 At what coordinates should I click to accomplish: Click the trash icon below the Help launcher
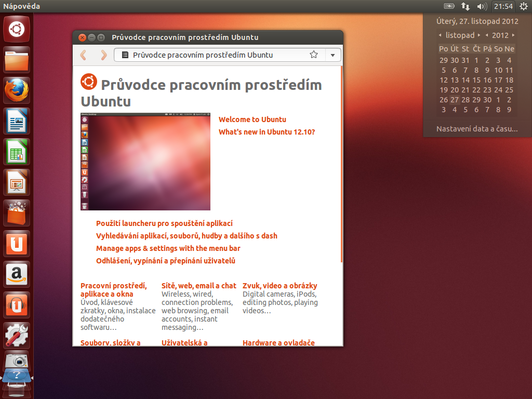pos(17,390)
